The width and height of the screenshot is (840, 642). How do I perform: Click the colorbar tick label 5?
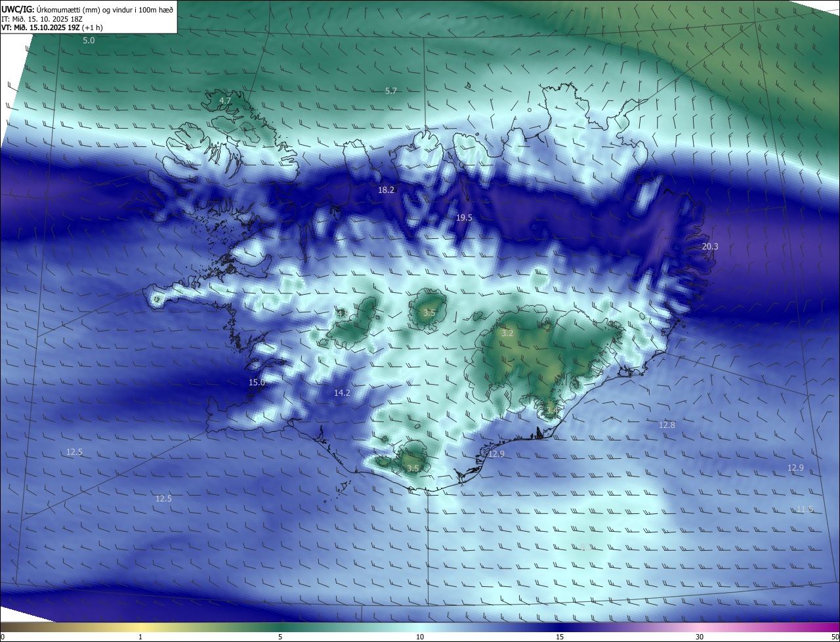click(280, 637)
